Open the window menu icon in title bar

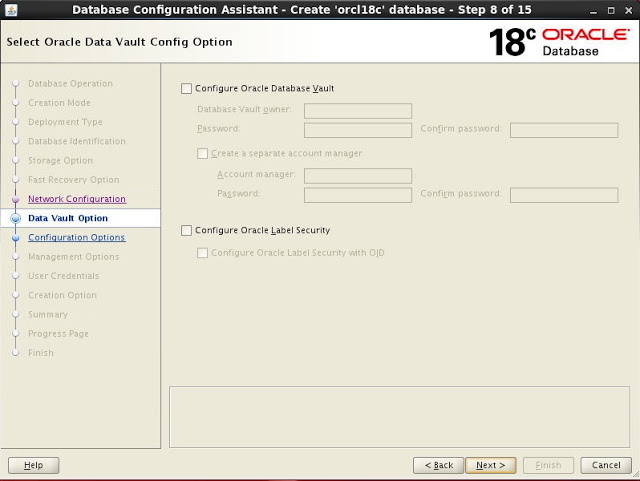[x=9, y=9]
